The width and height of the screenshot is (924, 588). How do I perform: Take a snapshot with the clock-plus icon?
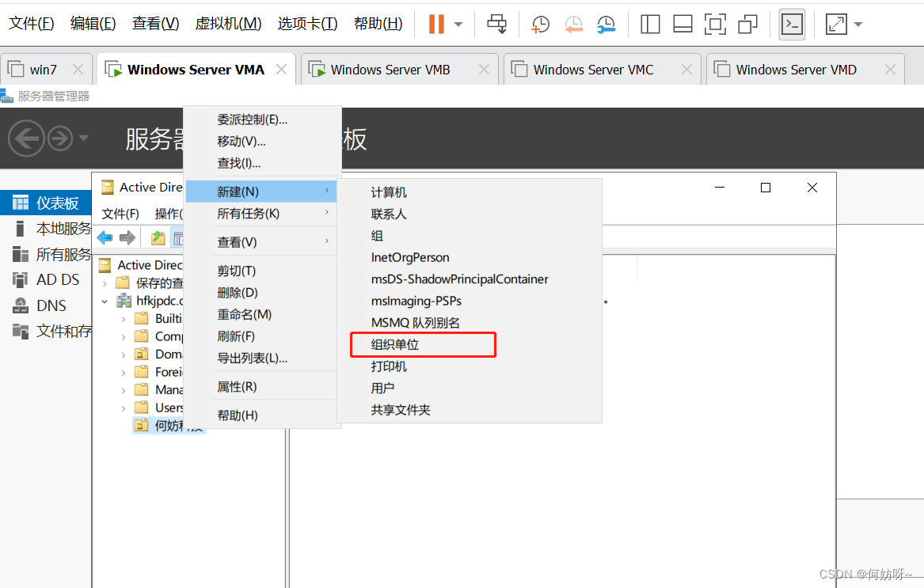[x=540, y=25]
